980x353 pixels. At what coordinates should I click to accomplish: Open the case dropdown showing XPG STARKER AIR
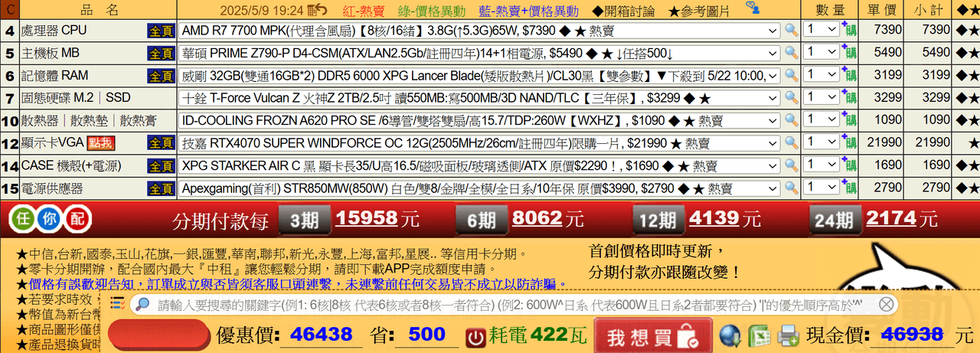pyautogui.click(x=479, y=165)
